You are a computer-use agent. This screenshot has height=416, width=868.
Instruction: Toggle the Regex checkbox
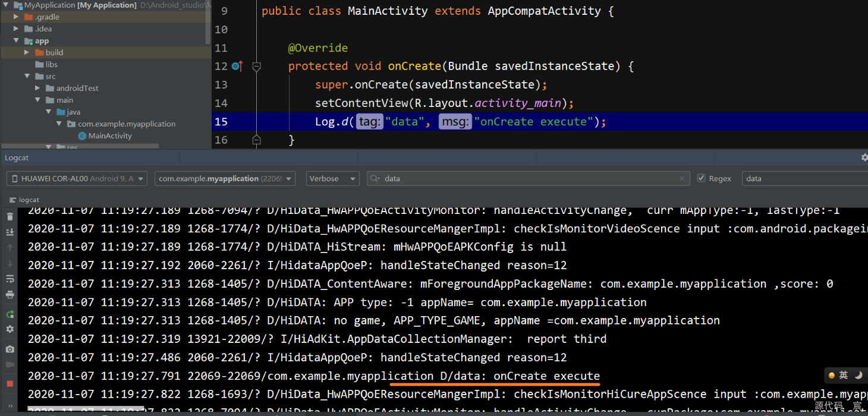[701, 178]
